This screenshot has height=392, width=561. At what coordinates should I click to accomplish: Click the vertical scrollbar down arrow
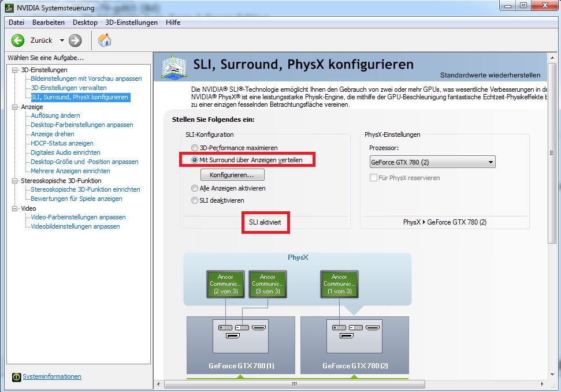tap(552, 375)
